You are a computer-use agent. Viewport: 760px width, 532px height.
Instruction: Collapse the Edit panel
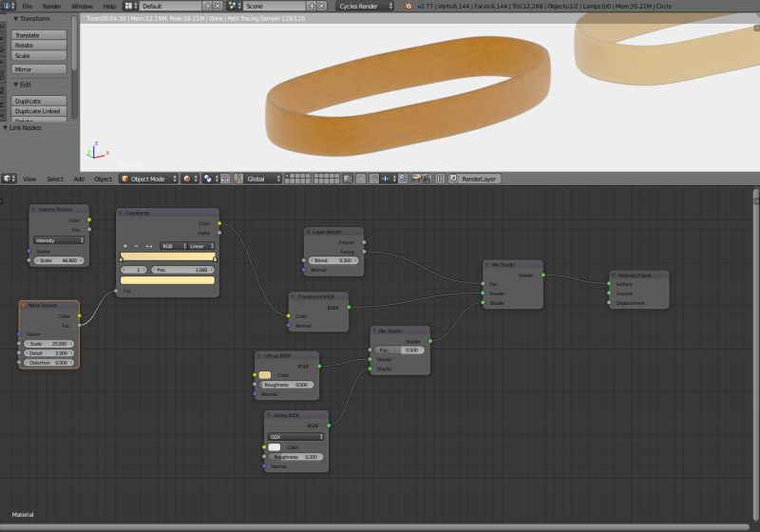click(16, 85)
